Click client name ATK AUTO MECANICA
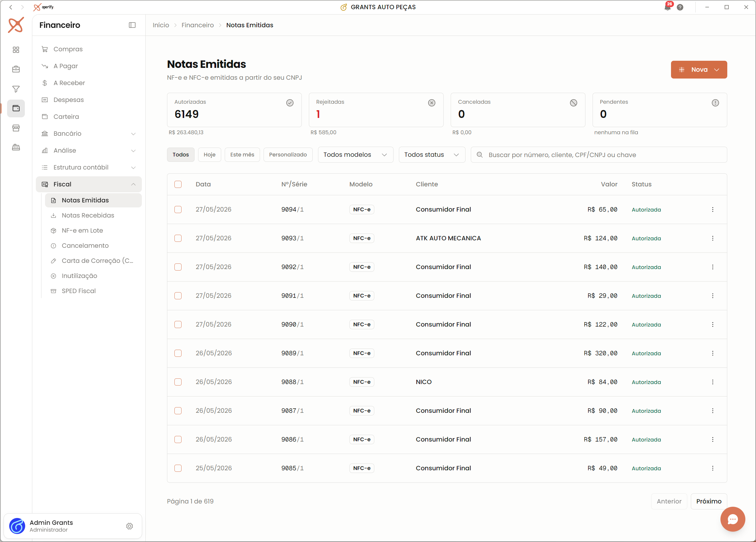Viewport: 756px width, 542px height. coord(448,238)
